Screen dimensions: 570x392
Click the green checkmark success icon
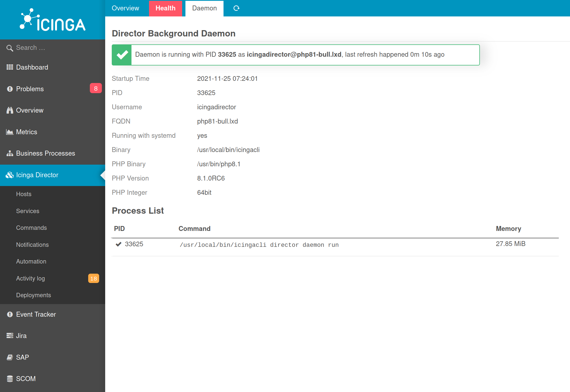(122, 55)
